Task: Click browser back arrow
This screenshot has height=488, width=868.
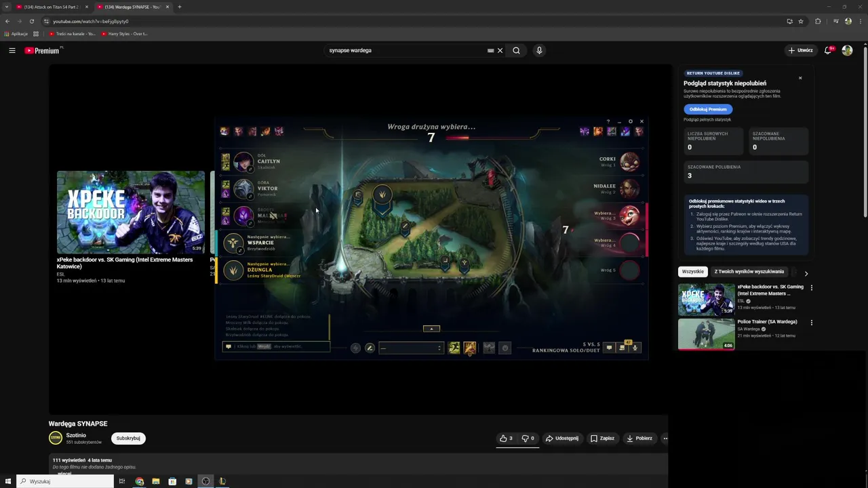Action: [7, 21]
